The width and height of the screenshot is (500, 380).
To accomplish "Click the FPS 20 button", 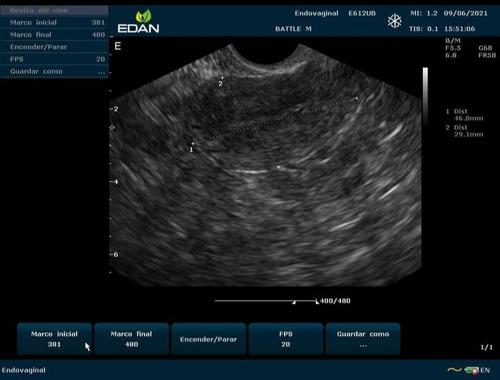I will click(286, 339).
